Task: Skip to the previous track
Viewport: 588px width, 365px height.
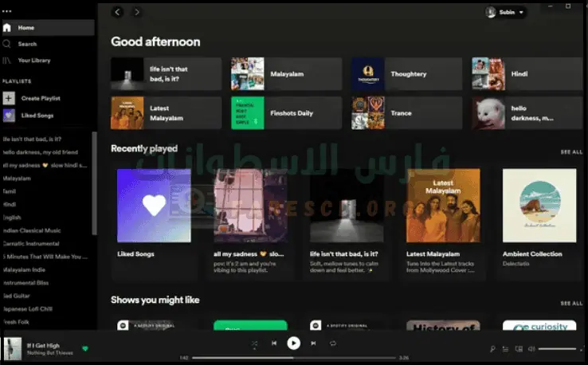Action: coord(274,343)
